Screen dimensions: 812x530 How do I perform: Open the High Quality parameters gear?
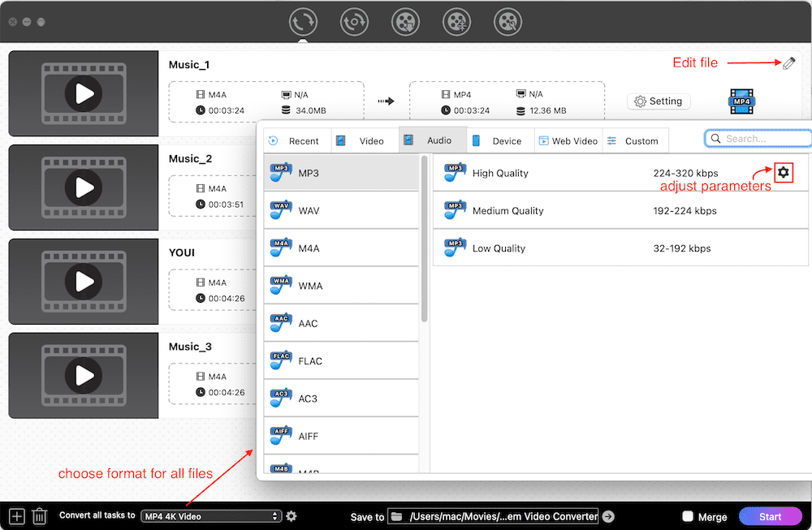(783, 172)
